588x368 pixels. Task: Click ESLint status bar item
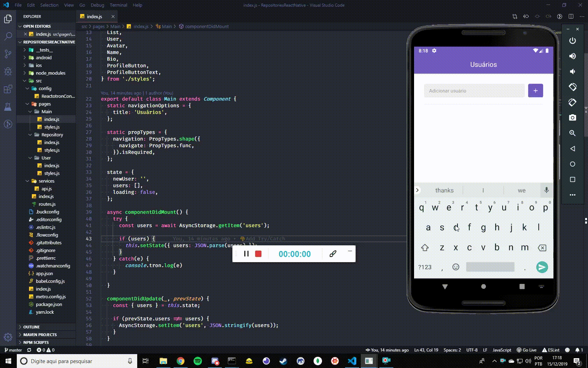pos(551,350)
